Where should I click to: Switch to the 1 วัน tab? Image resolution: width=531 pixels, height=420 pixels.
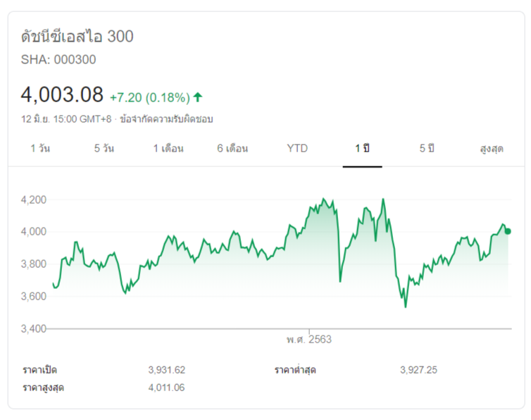click(x=40, y=149)
